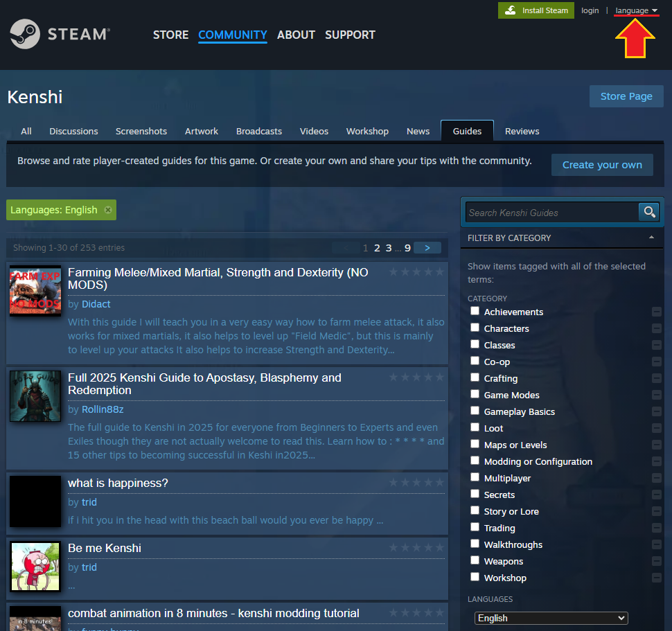Open author Rollin88z's profile link

pos(103,409)
